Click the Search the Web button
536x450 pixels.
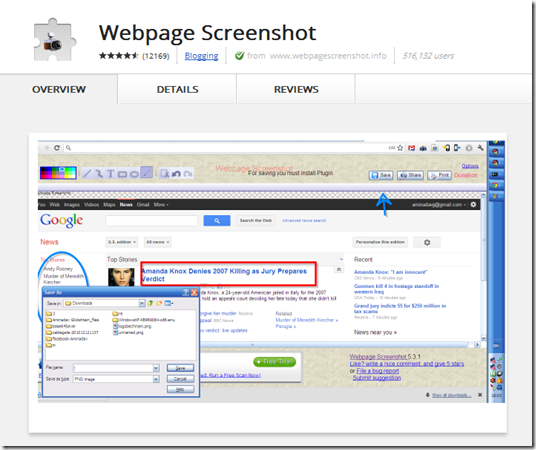pos(256,221)
